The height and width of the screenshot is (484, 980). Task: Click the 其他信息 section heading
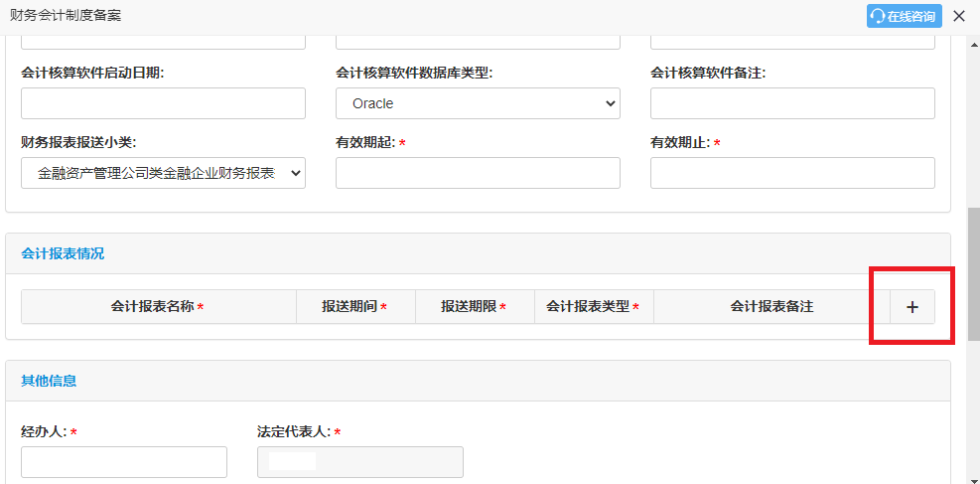click(x=49, y=381)
